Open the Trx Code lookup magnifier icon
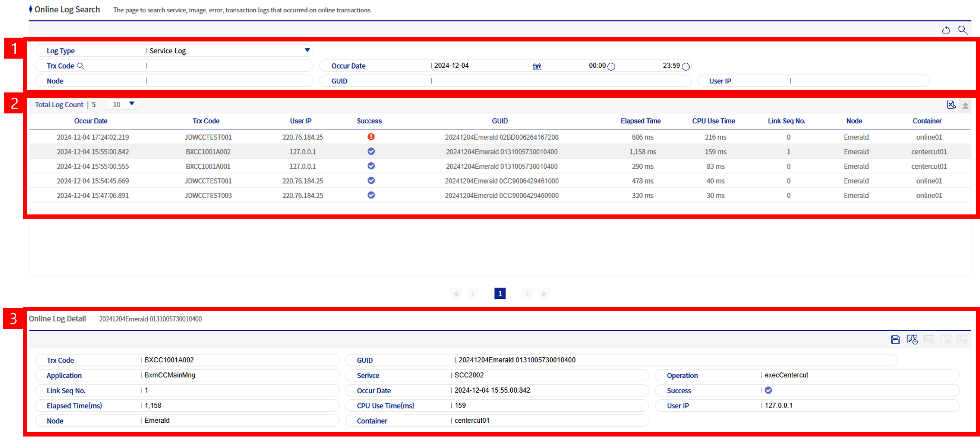Screen dimensions: 980x447 click(x=81, y=66)
